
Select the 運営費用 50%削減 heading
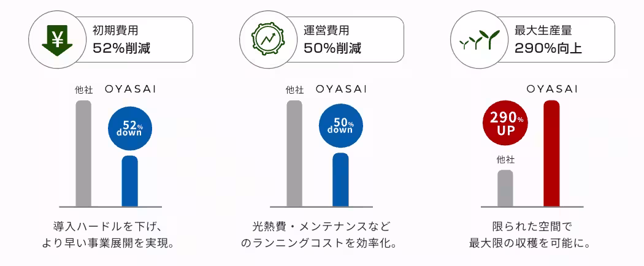(332, 39)
